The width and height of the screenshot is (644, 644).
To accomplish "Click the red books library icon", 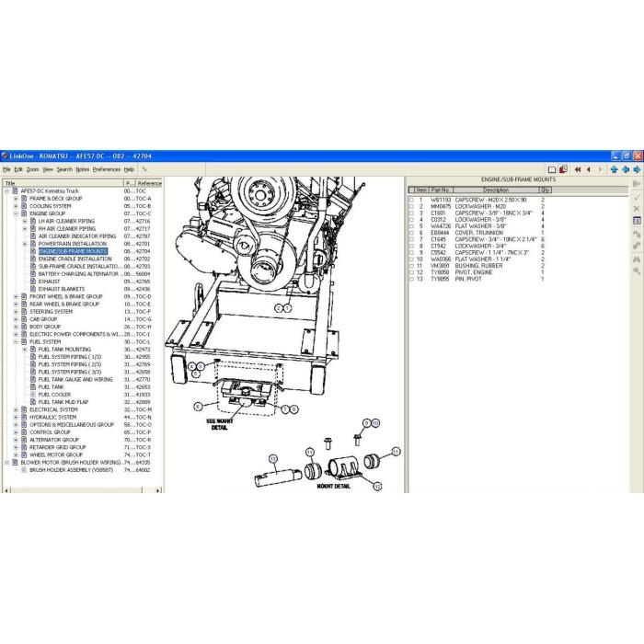I will point(563,169).
